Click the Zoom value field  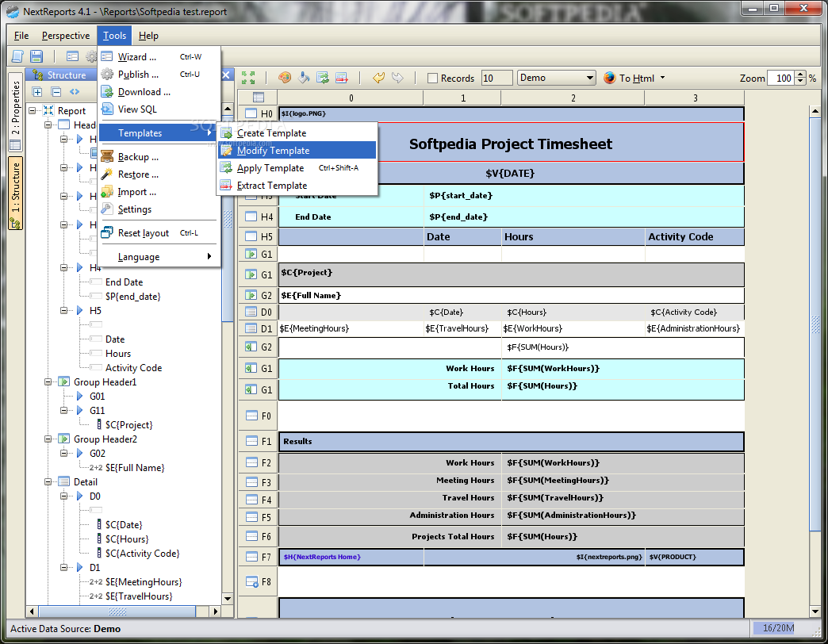(781, 79)
